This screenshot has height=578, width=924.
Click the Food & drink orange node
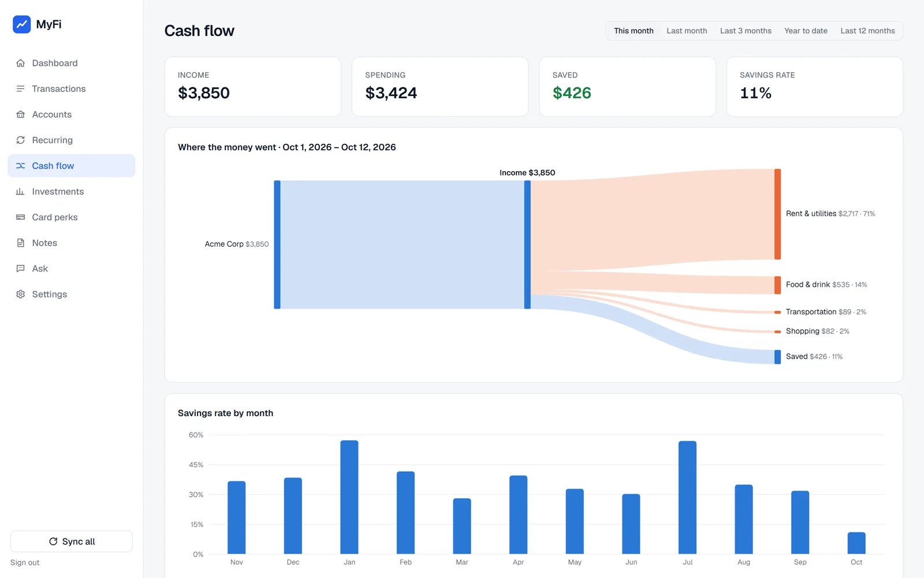777,285
